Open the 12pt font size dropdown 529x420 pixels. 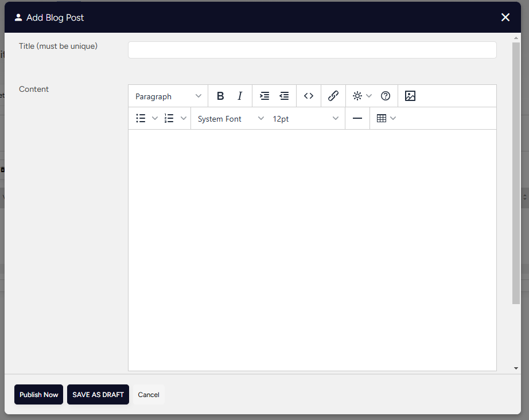tap(305, 118)
